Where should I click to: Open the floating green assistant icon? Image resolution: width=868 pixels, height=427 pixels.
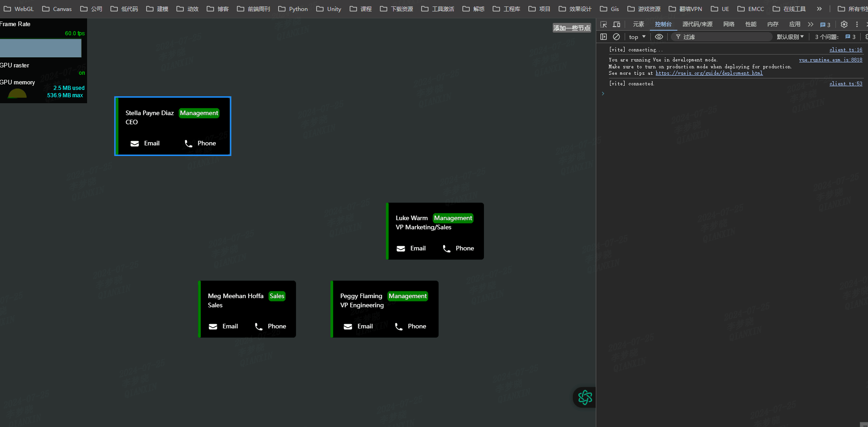point(585,398)
